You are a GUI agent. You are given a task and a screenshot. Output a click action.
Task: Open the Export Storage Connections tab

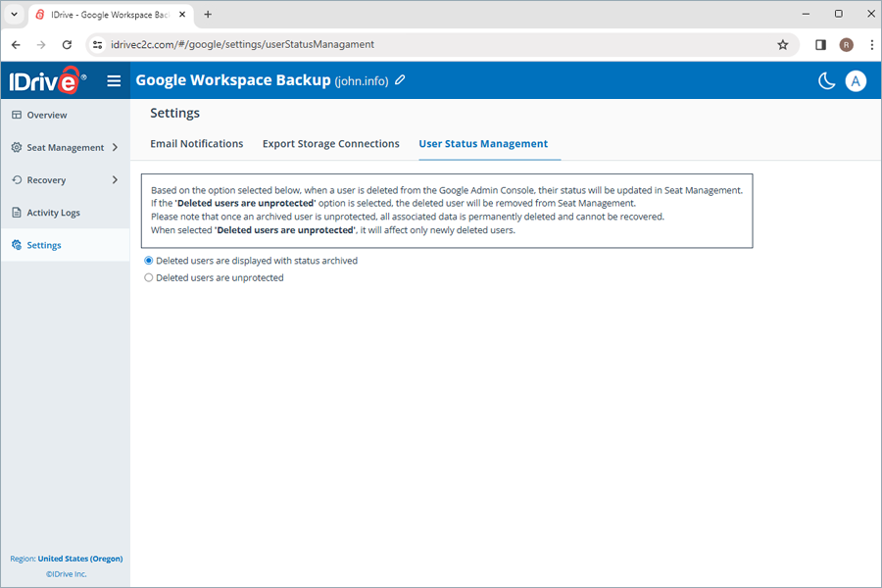[330, 143]
